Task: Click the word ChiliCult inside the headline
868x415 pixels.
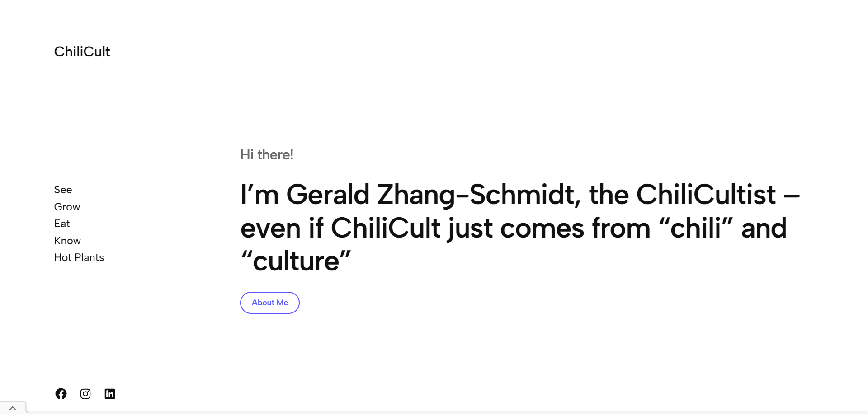Action: tap(386, 228)
